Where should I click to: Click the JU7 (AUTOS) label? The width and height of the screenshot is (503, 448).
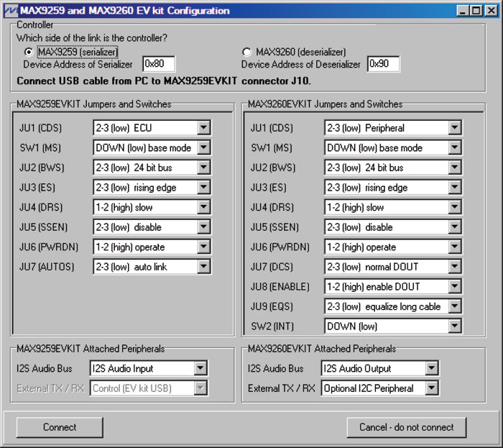click(47, 267)
